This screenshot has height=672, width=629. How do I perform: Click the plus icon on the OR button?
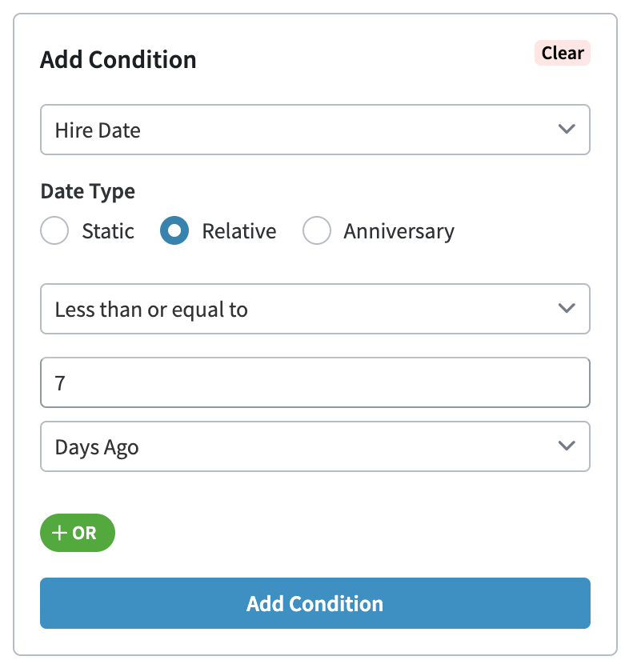pyautogui.click(x=59, y=534)
